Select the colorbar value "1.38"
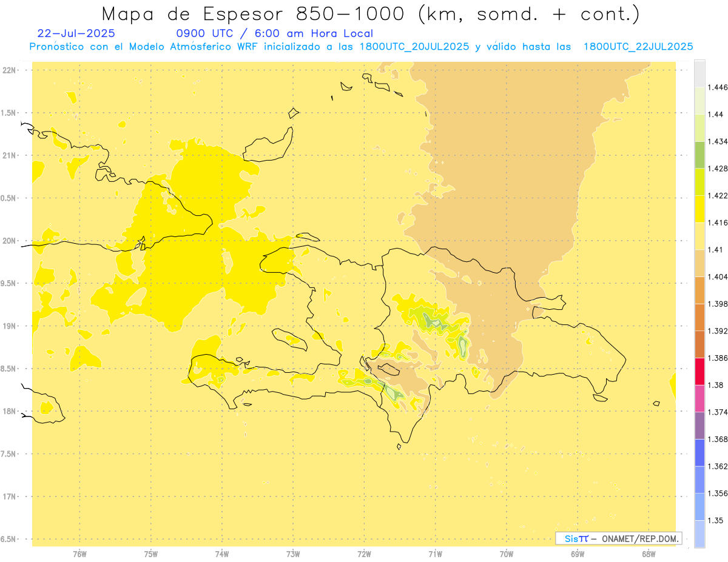The image size is (728, 562). 715,385
